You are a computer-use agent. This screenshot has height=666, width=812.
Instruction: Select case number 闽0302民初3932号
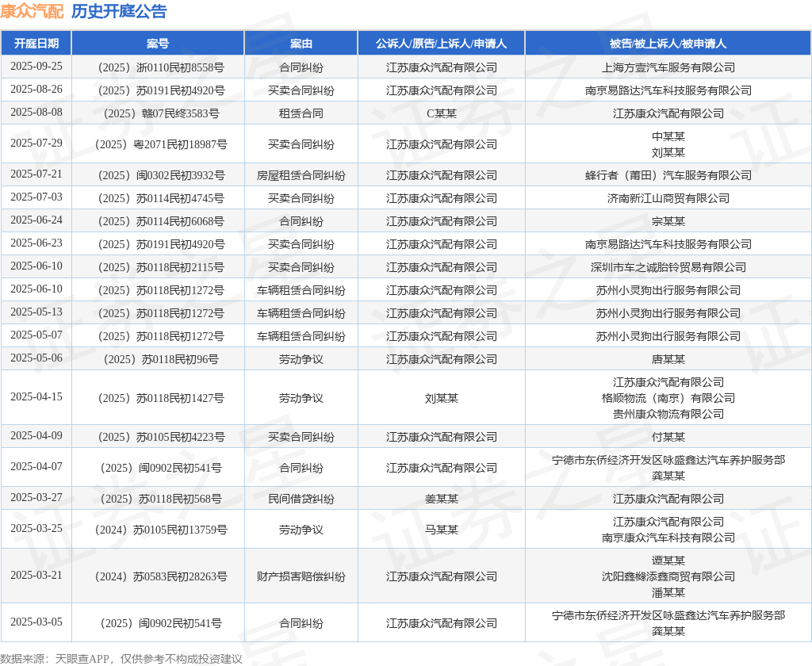(x=161, y=175)
